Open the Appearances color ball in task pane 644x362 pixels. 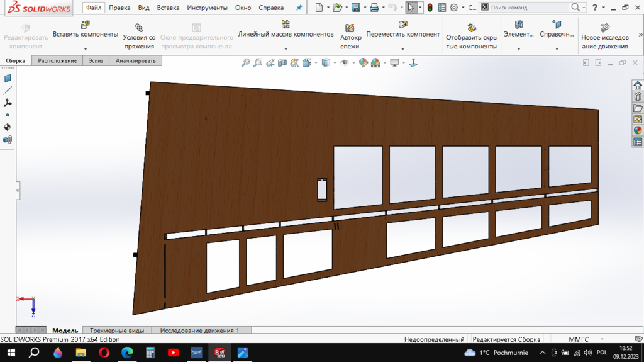pyautogui.click(x=638, y=130)
